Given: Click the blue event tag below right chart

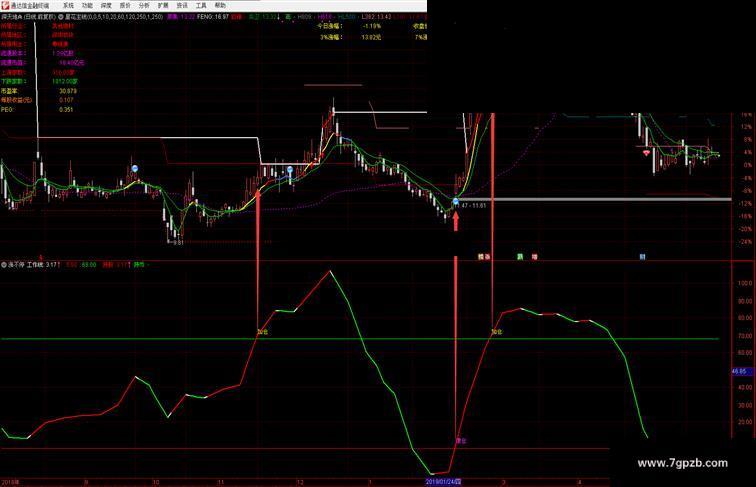Looking at the screenshot, I should tap(642, 257).
